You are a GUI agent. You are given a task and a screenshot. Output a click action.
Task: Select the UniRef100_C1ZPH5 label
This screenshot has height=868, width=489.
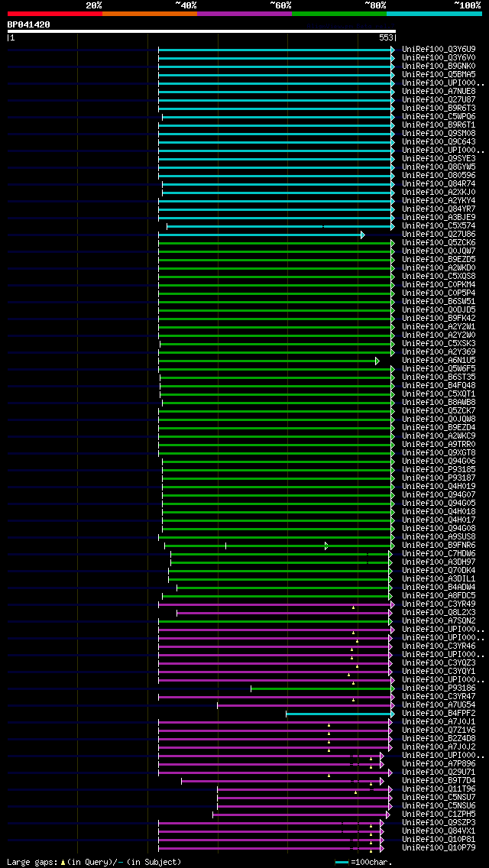click(x=439, y=814)
